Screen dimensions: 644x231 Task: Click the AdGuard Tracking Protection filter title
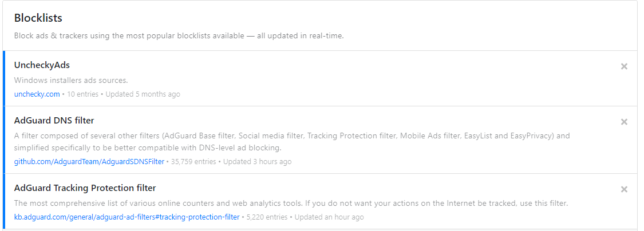point(85,188)
